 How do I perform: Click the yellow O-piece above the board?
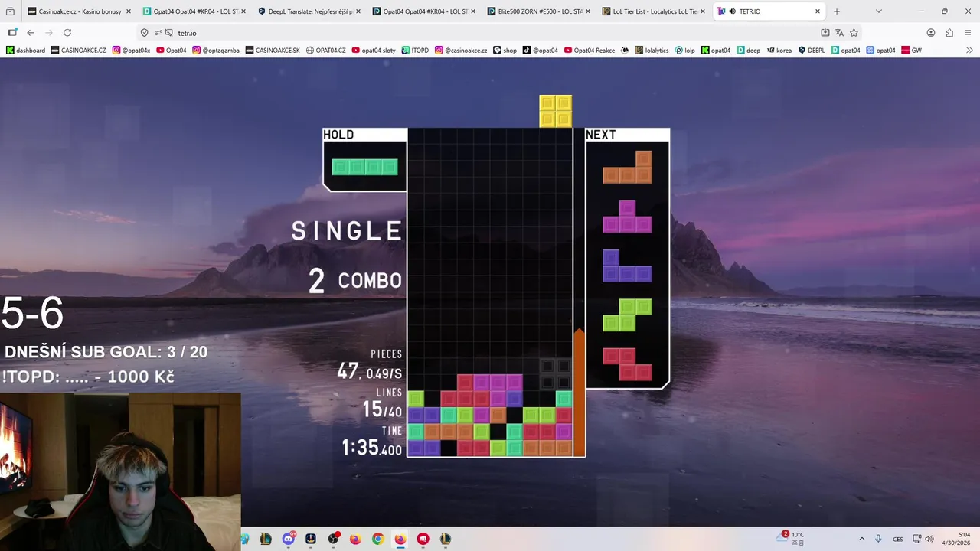[x=556, y=111]
